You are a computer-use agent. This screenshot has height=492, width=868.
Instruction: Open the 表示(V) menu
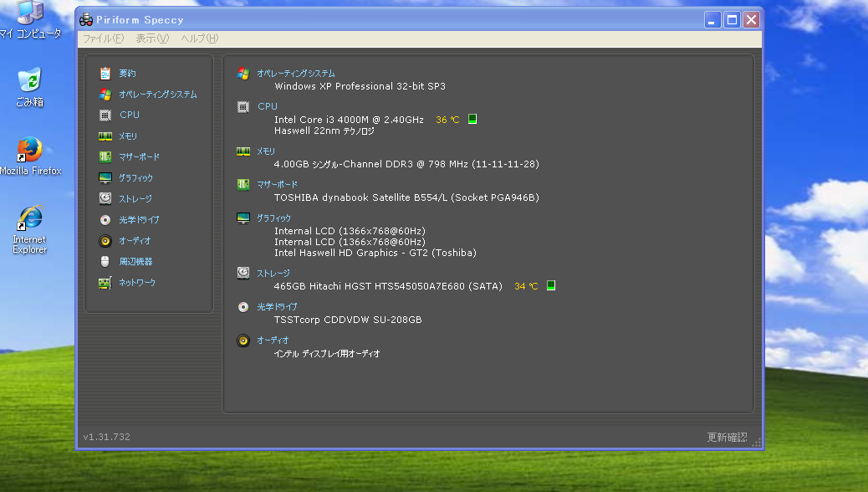(152, 38)
